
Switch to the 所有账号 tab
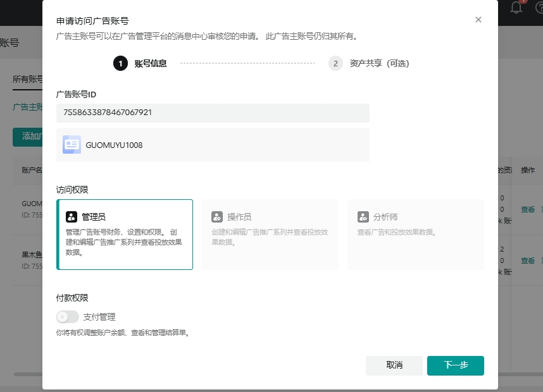(x=28, y=79)
